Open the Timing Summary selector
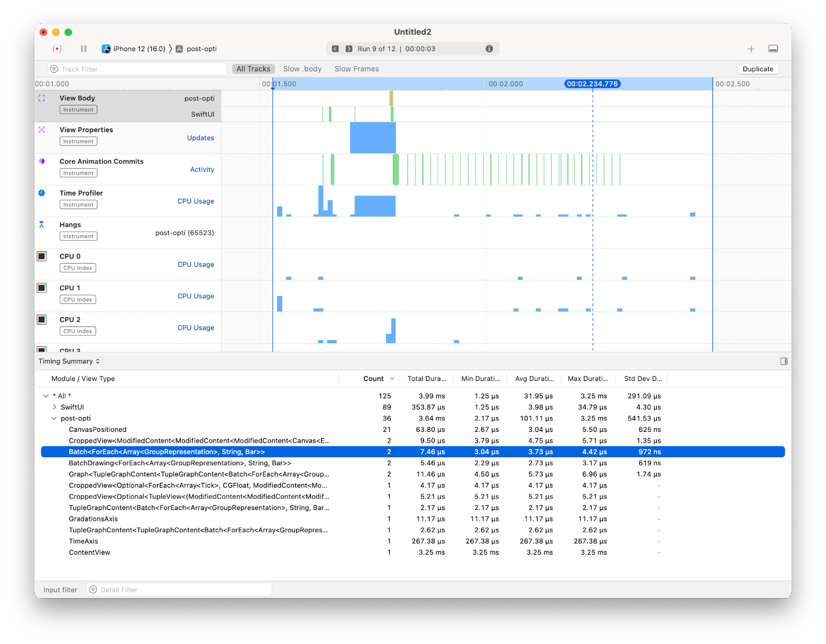The width and height of the screenshot is (826, 644). [x=69, y=361]
